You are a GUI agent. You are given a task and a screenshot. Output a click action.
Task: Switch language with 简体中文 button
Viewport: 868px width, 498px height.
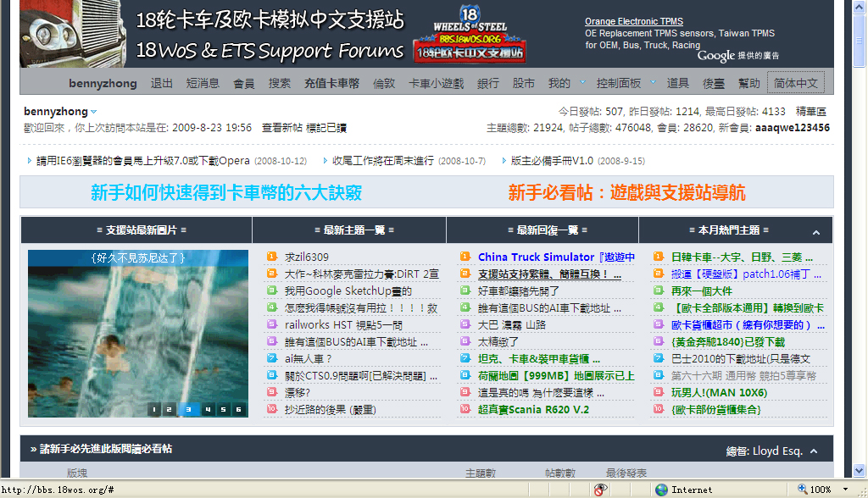click(x=795, y=83)
